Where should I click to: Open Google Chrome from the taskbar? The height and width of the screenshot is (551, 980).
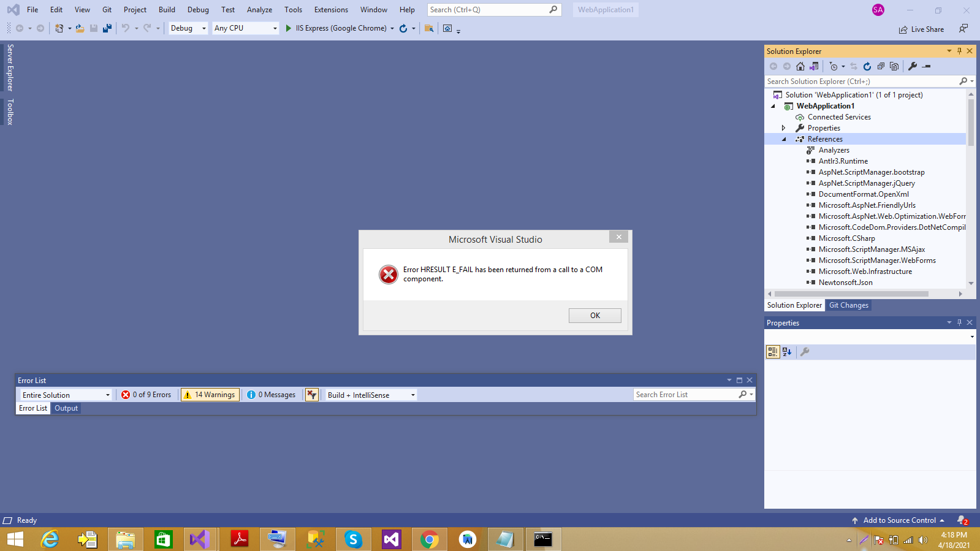click(430, 539)
